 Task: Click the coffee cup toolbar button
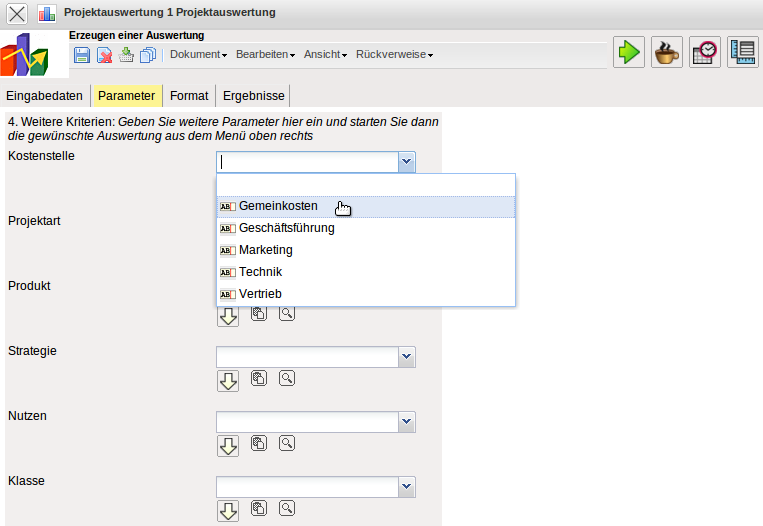tap(667, 53)
